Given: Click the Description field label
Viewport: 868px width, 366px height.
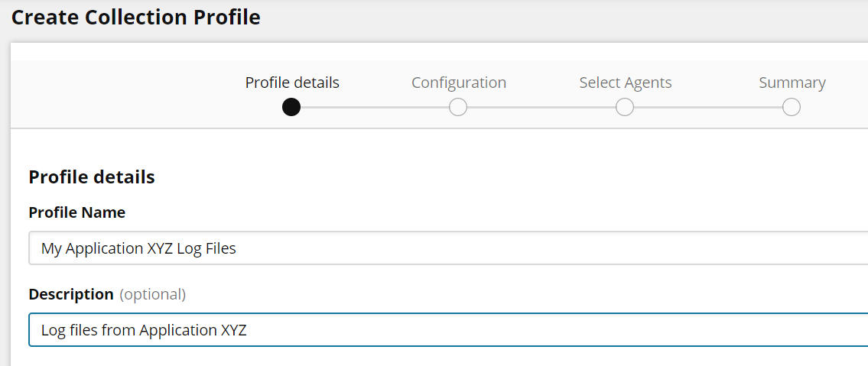Looking at the screenshot, I should click(71, 294).
